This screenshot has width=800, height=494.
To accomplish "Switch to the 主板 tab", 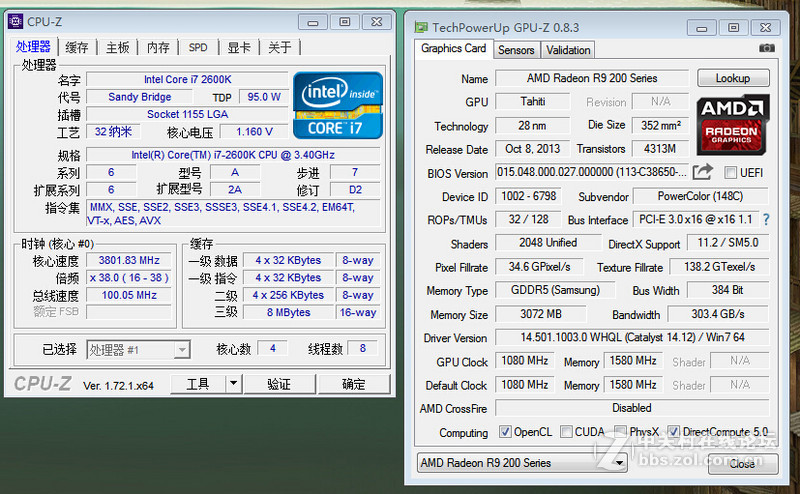I will pyautogui.click(x=117, y=48).
